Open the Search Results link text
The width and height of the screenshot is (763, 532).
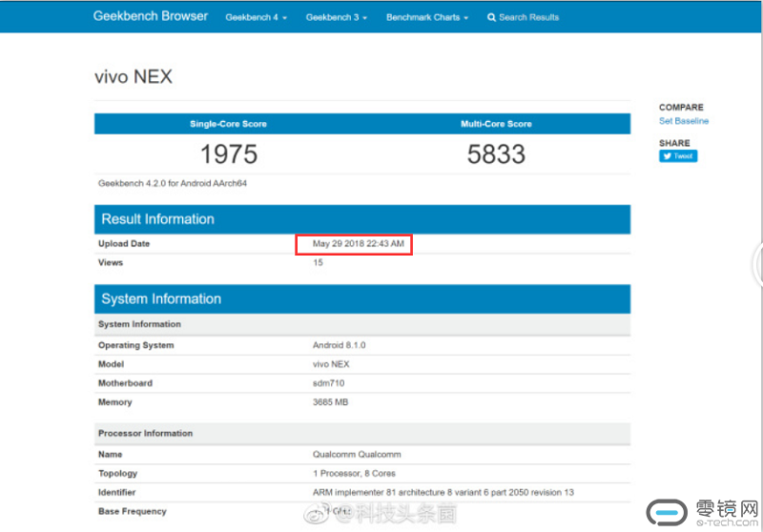click(x=529, y=17)
